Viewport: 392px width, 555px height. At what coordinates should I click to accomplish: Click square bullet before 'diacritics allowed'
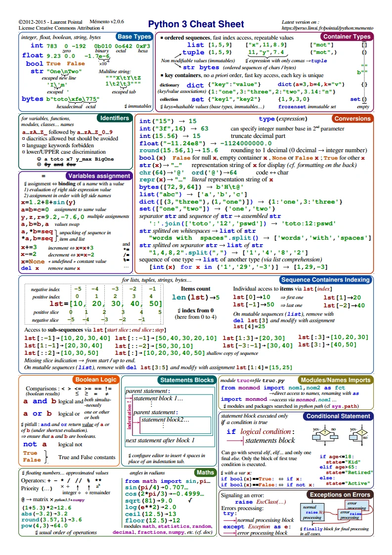pos(23,139)
